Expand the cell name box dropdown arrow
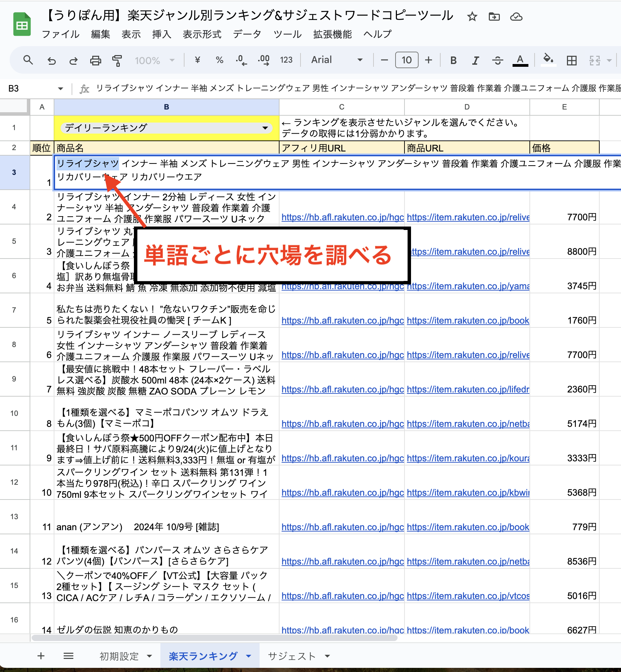Viewport: 621px width, 672px height. tap(61, 89)
